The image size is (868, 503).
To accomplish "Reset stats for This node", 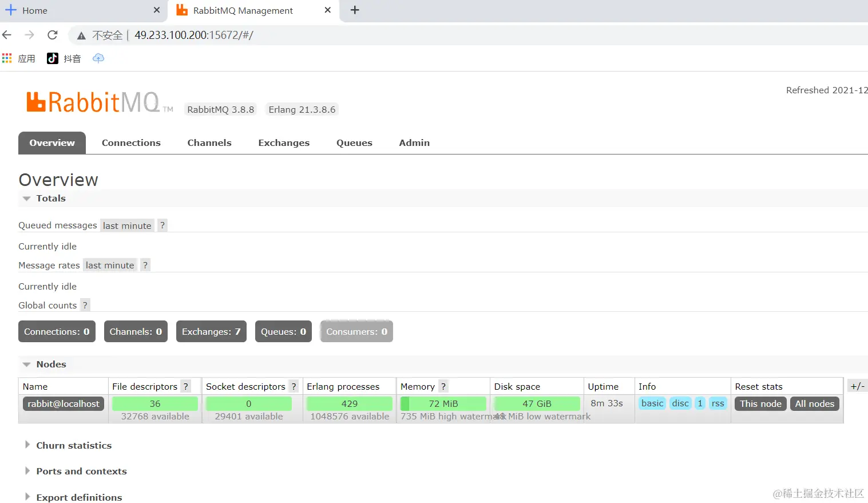I will 760,403.
